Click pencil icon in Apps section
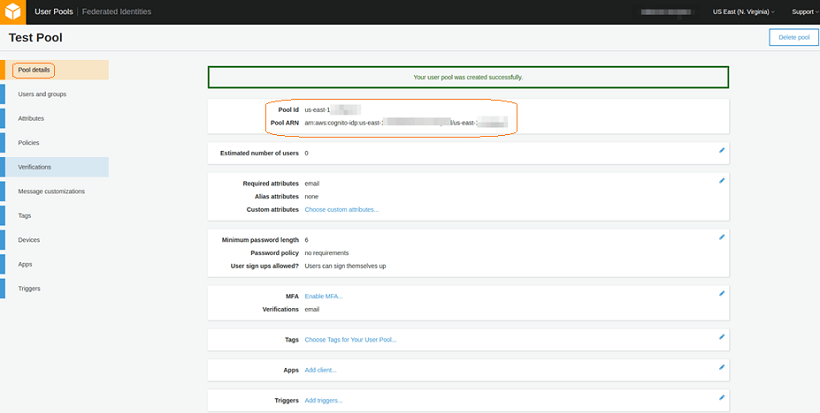 pyautogui.click(x=721, y=367)
